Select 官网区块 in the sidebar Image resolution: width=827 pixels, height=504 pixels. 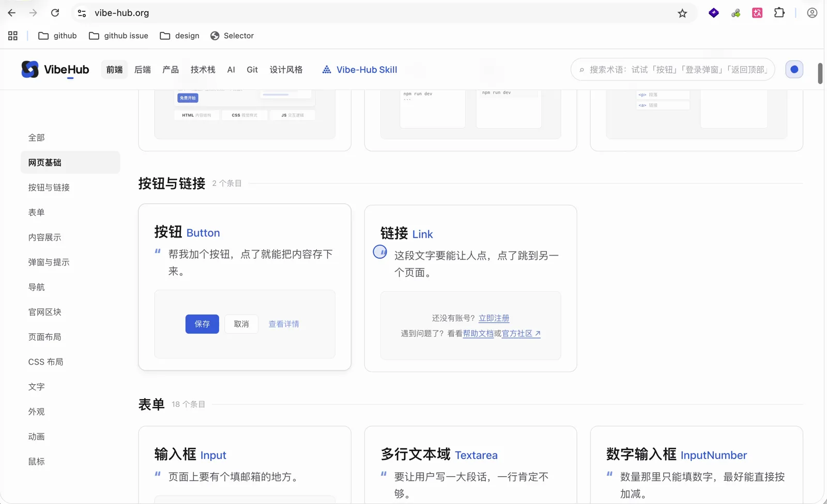(x=70, y=312)
